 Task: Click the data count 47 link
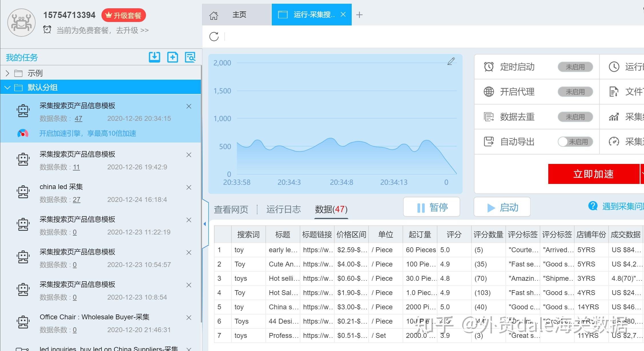pos(79,118)
